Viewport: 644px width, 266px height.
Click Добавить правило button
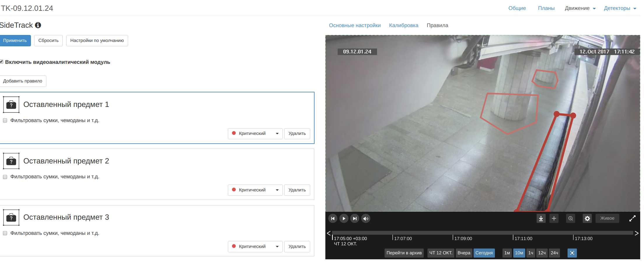click(x=23, y=81)
